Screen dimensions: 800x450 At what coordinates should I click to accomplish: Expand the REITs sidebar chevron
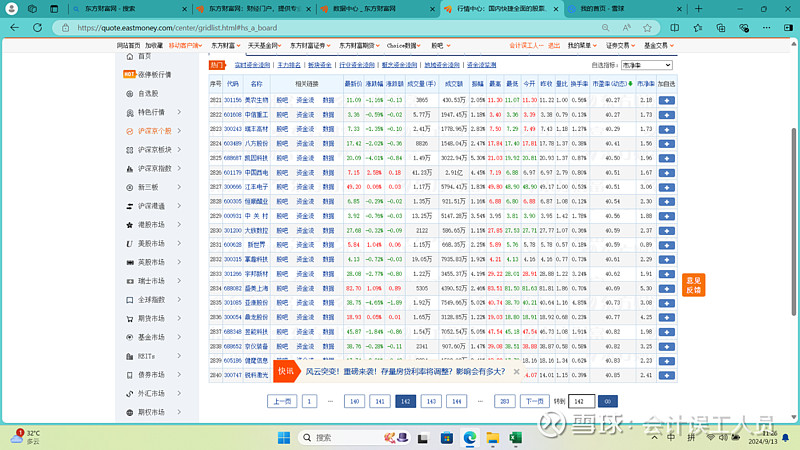click(179, 356)
